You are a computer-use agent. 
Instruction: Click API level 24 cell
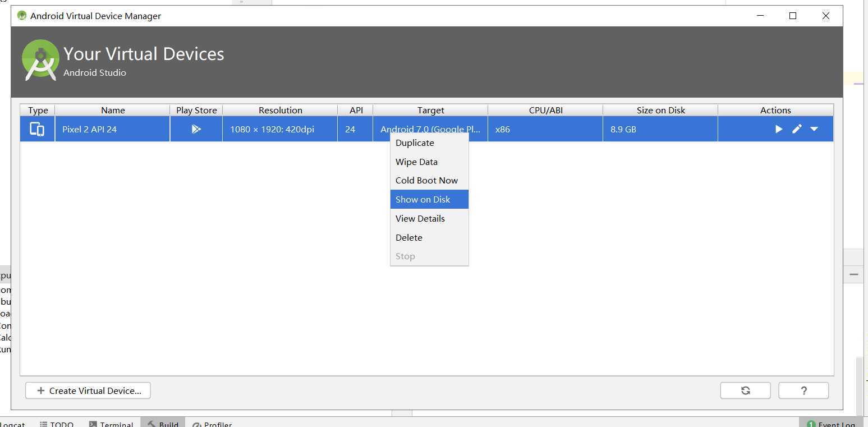(355, 129)
